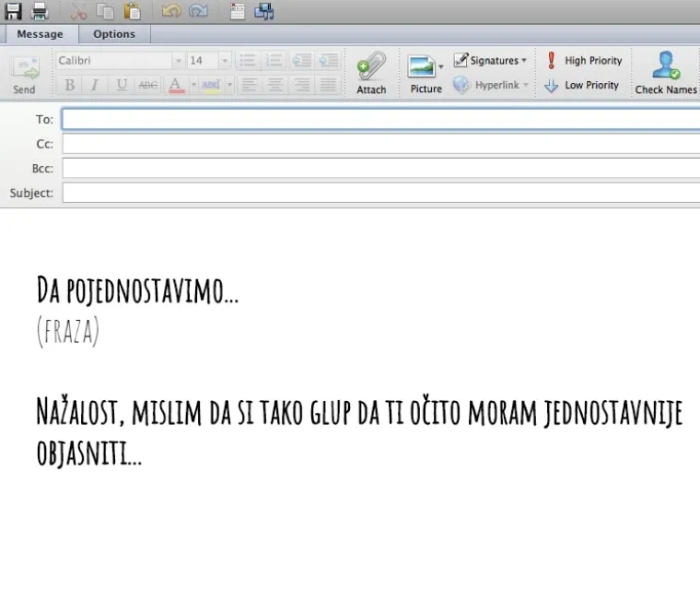Click the Paste clipboard icon
This screenshot has height=601, width=700.
[x=133, y=11]
